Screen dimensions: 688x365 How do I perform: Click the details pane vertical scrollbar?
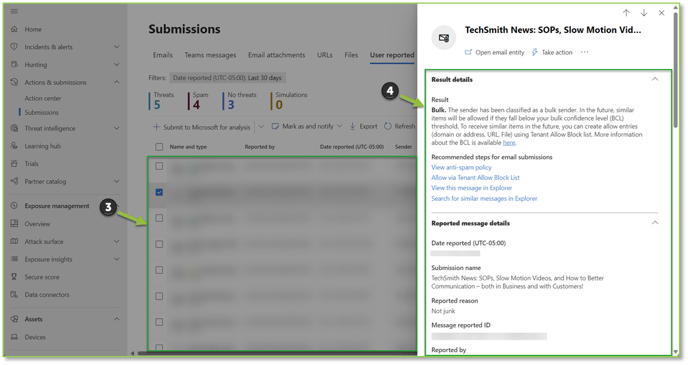tap(676, 70)
